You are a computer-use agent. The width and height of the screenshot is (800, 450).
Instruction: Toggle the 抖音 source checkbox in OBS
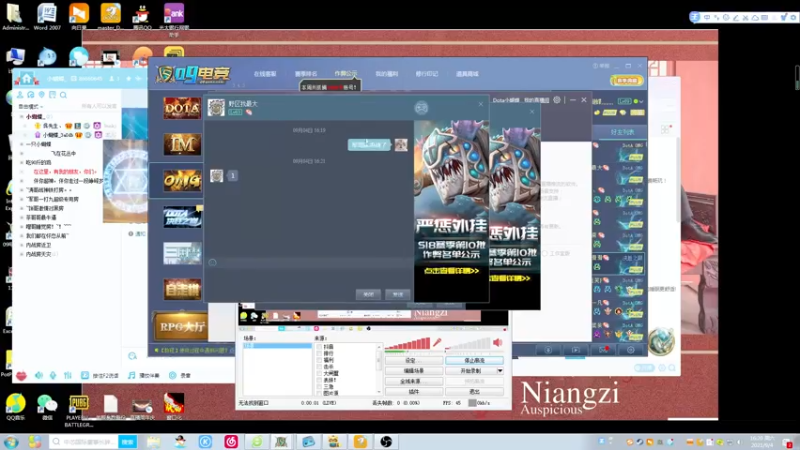(x=319, y=346)
